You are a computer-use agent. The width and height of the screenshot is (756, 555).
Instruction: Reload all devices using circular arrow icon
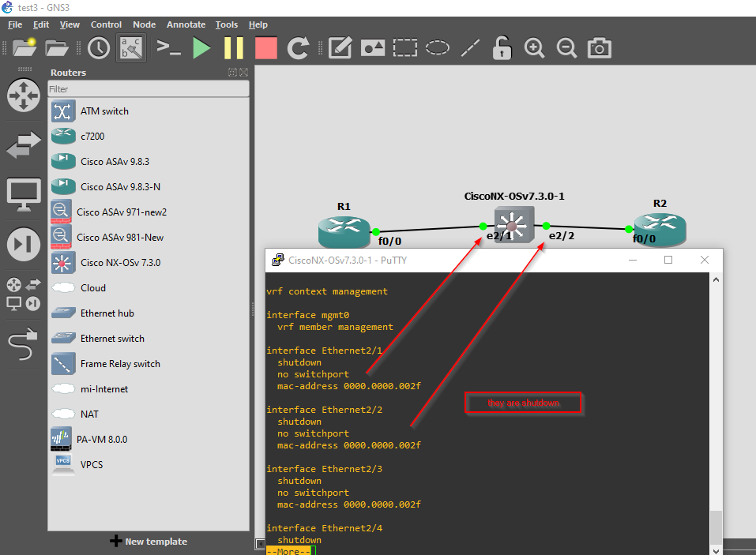click(x=298, y=48)
